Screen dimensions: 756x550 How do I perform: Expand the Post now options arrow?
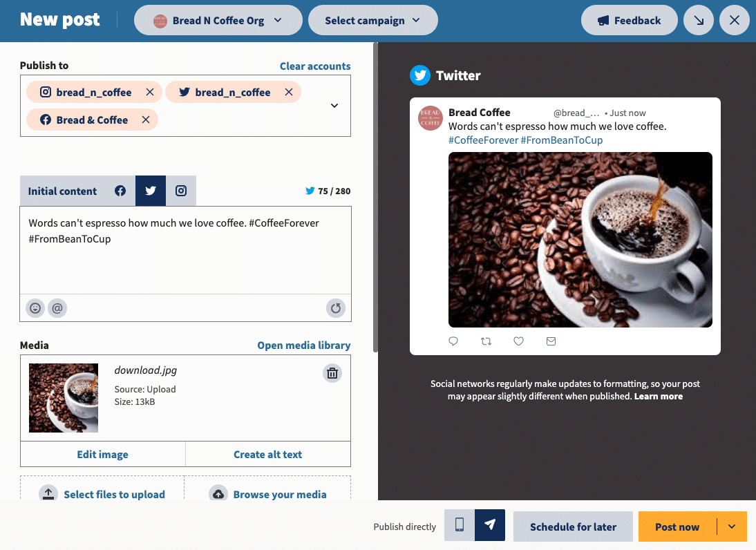pos(733,526)
